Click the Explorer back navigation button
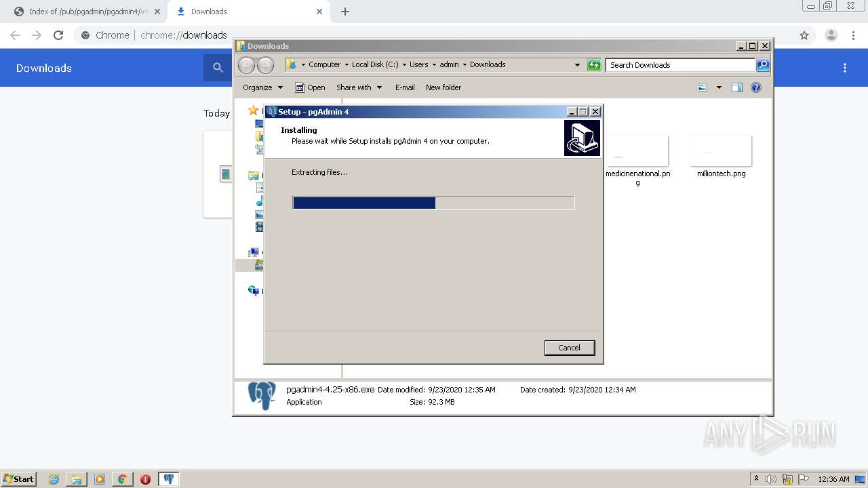Screen dimensions: 868x488 pos(246,65)
